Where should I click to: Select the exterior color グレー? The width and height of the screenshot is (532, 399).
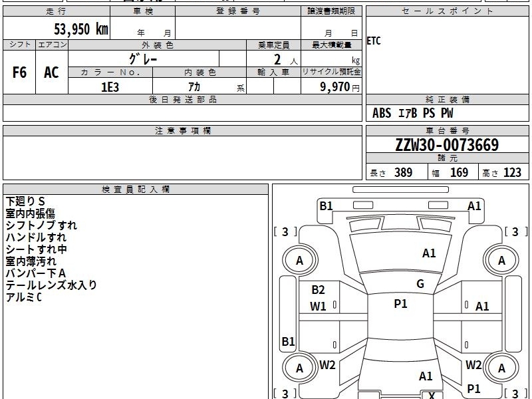point(143,59)
